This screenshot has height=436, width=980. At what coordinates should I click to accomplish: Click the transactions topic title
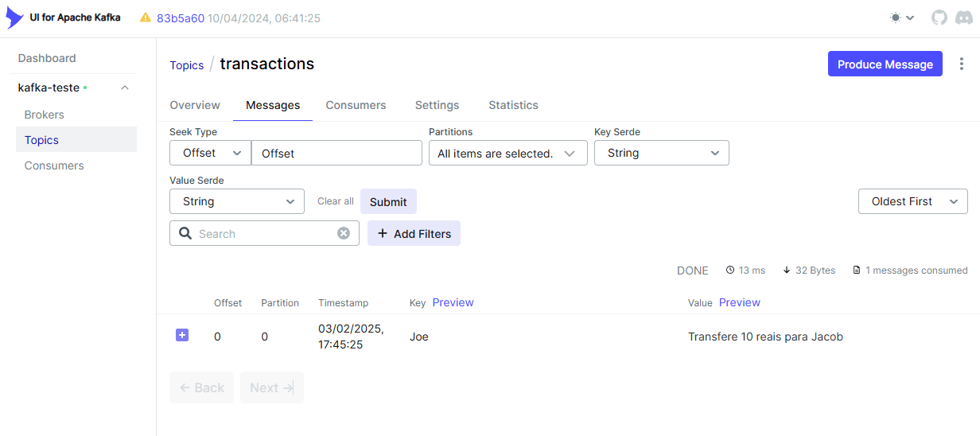[267, 64]
